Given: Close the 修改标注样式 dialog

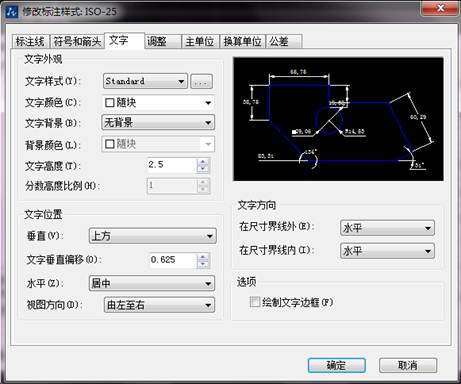Looking at the screenshot, I should pos(440,8).
